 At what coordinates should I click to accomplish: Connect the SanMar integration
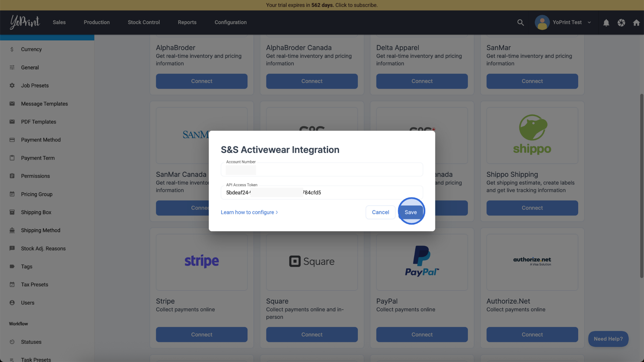pos(532,81)
